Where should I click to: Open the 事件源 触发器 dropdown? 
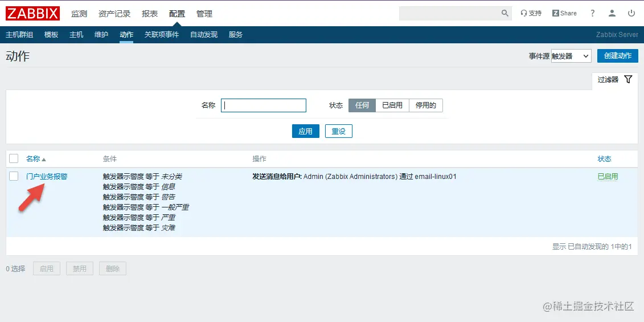(x=571, y=56)
